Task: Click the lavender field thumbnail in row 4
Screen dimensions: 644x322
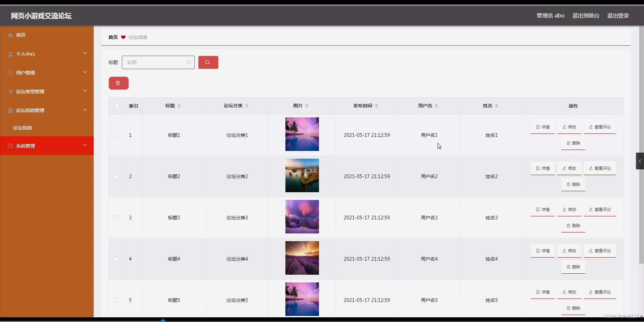Action: (x=302, y=258)
